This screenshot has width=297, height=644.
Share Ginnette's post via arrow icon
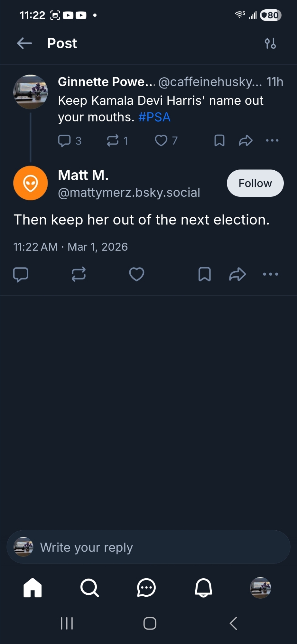tap(246, 141)
